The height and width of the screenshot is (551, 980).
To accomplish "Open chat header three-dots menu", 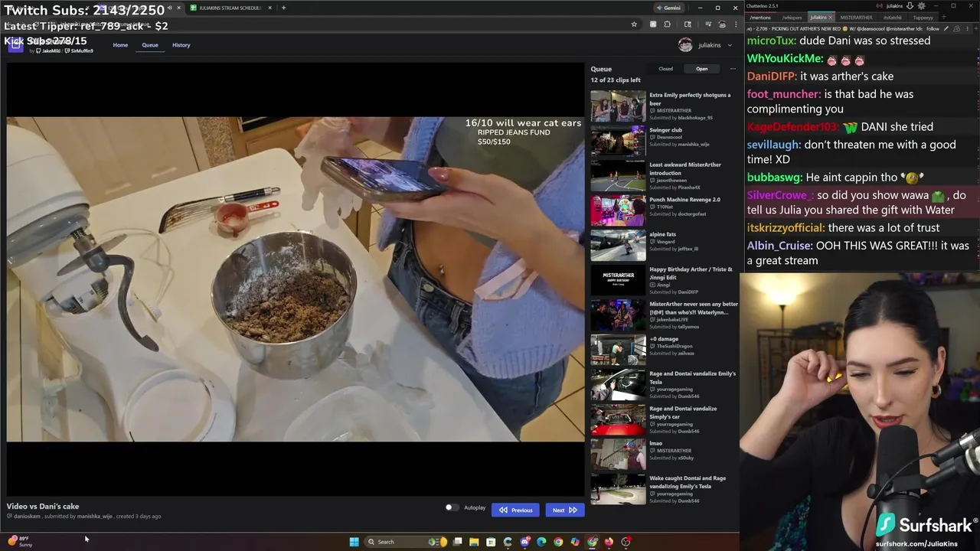I will click(967, 29).
